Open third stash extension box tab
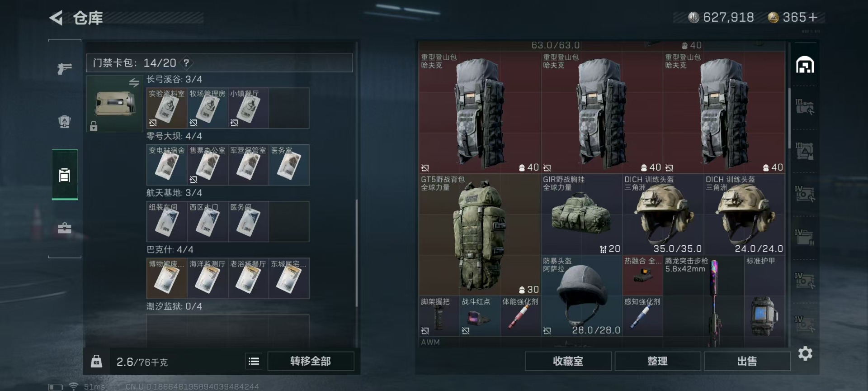This screenshot has width=868, height=391. [x=805, y=195]
